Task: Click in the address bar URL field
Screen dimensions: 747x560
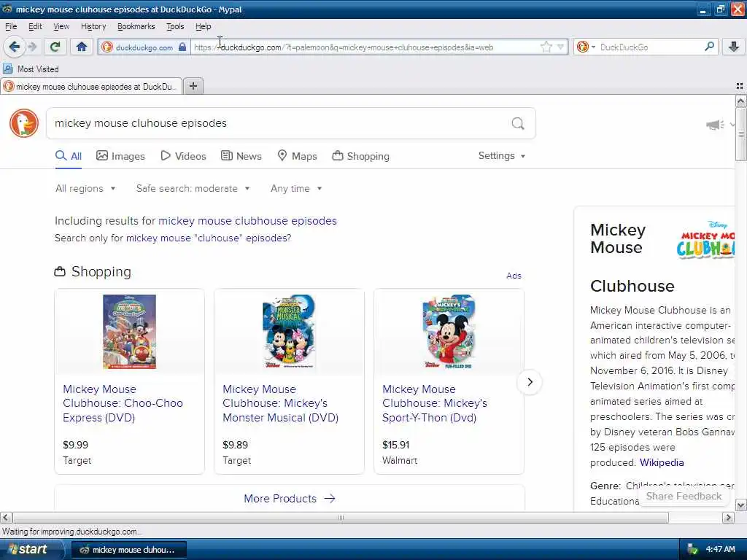Action: pyautogui.click(x=365, y=47)
